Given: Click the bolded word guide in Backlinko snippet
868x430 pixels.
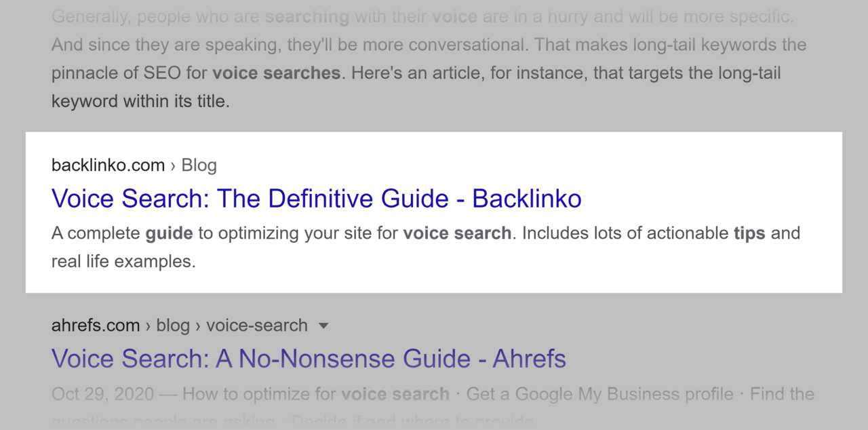Looking at the screenshot, I should pyautogui.click(x=168, y=233).
